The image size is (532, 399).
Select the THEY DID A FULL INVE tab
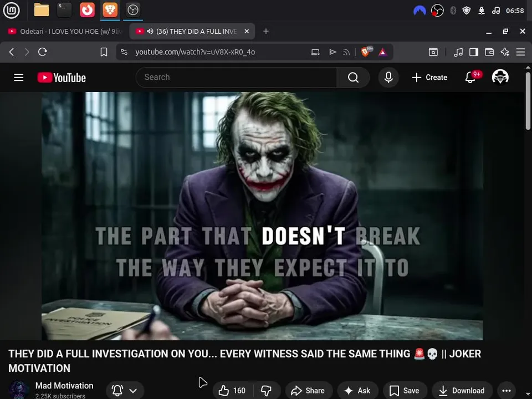192,31
